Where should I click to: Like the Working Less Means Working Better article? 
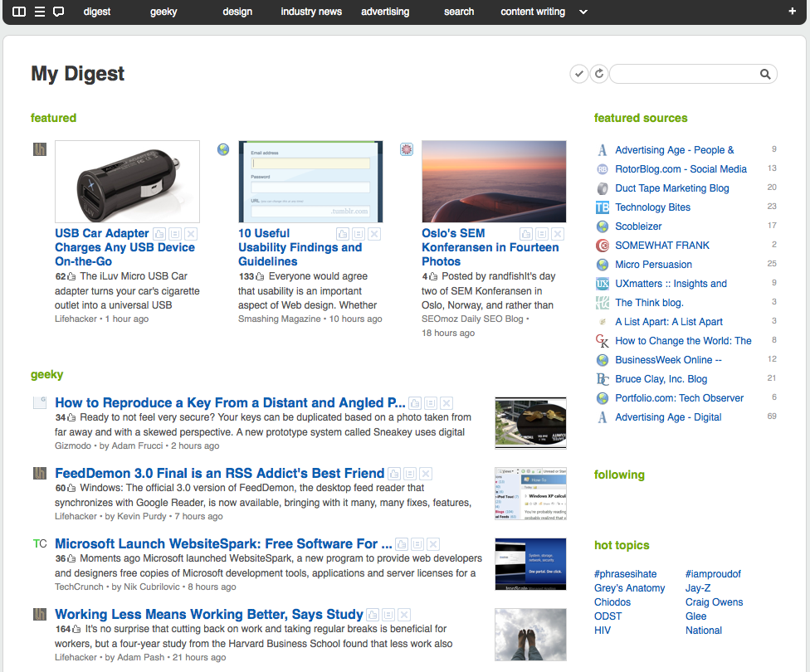(373, 615)
